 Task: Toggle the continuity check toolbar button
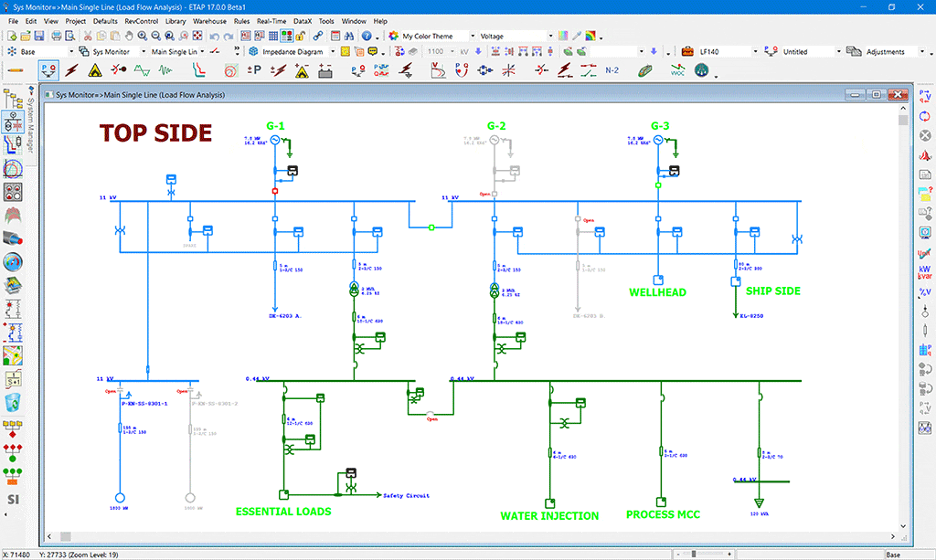pyautogui.click(x=284, y=34)
